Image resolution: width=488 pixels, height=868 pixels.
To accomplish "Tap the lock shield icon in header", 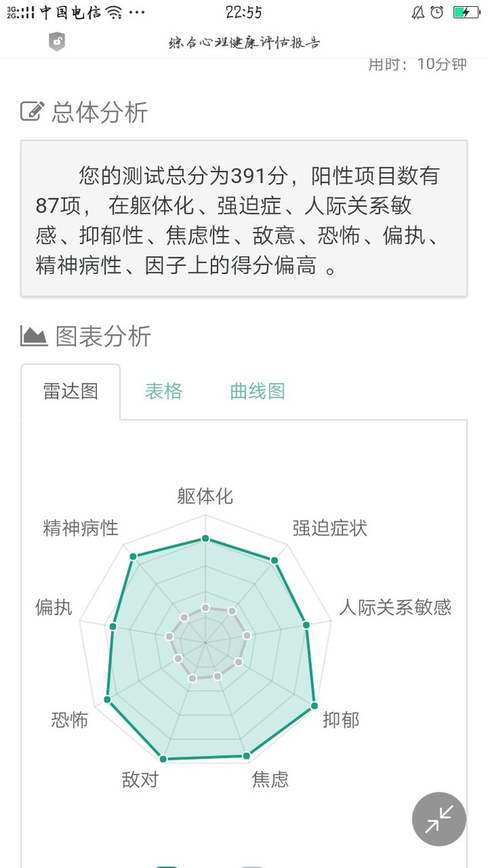I will (57, 42).
